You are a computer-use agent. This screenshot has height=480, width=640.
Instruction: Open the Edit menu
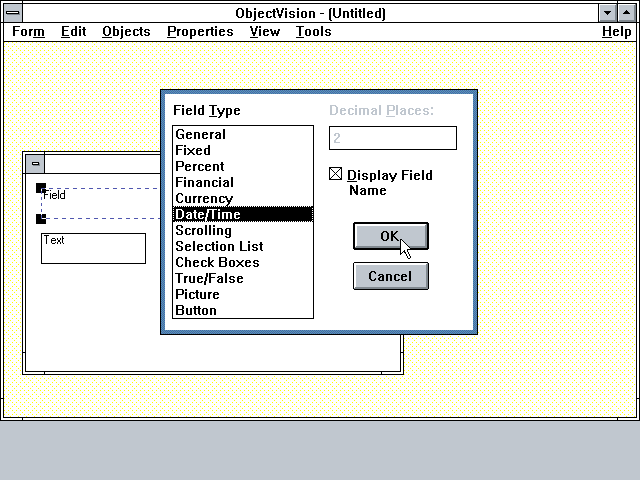pyautogui.click(x=73, y=31)
